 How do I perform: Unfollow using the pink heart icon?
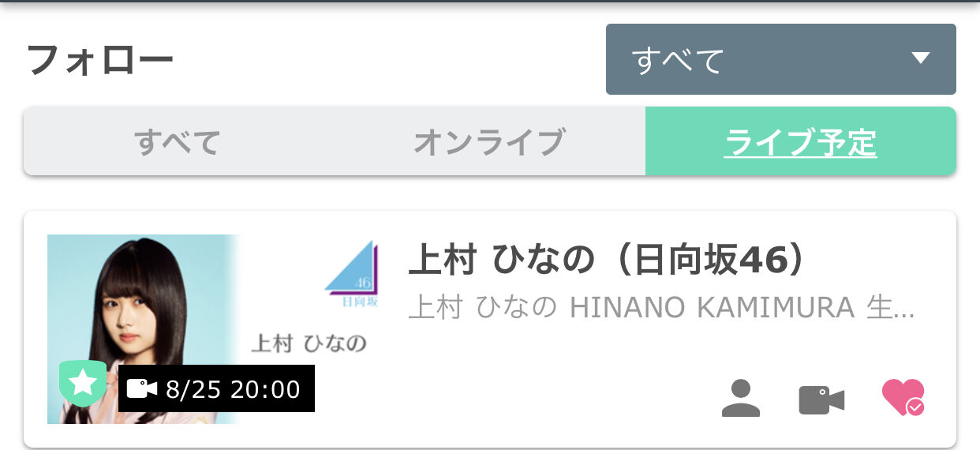[902, 397]
